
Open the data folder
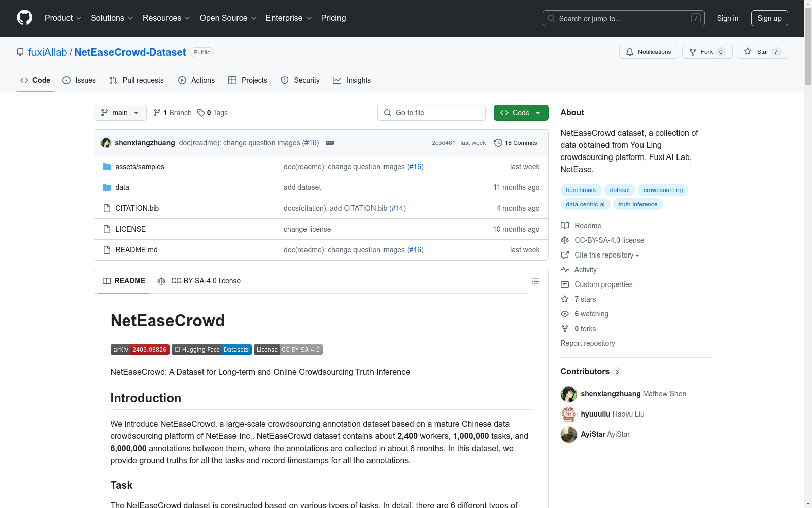pyautogui.click(x=122, y=187)
